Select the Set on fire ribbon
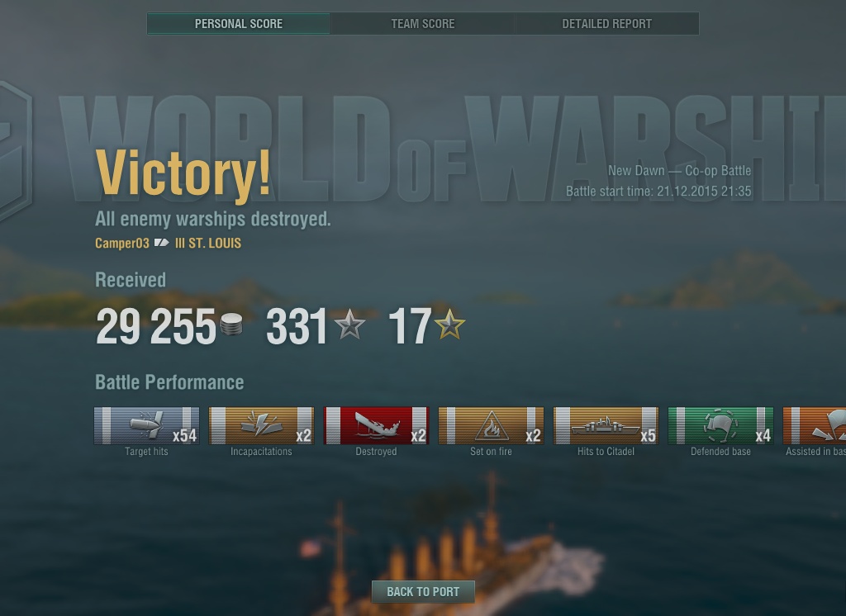The image size is (846, 616). click(x=491, y=426)
